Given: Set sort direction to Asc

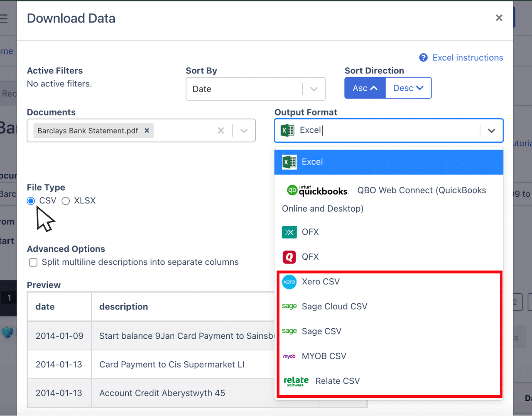Looking at the screenshot, I should coord(365,88).
